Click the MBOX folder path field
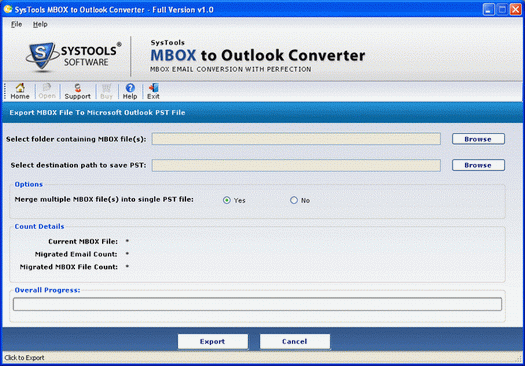Image resolution: width=525 pixels, height=366 pixels. 296,139
